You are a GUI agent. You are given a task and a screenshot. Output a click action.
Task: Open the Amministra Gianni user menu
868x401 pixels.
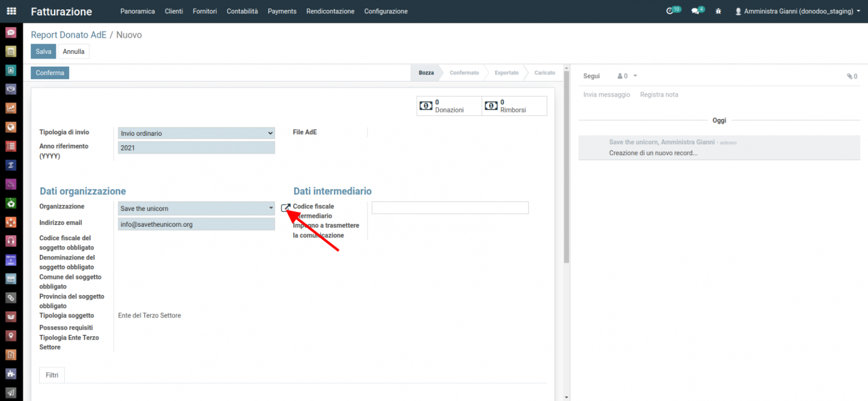click(x=797, y=11)
